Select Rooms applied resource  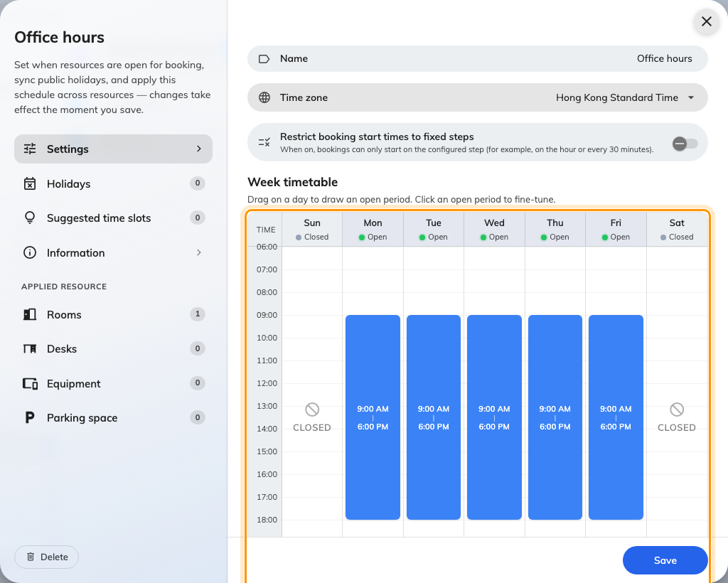pyautogui.click(x=113, y=315)
